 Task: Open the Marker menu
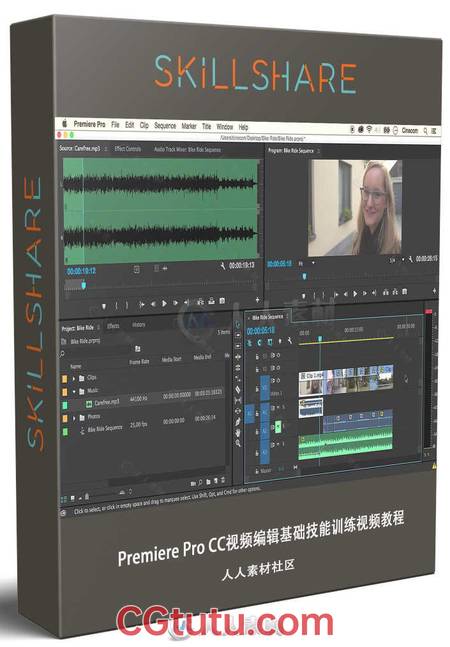189,126
